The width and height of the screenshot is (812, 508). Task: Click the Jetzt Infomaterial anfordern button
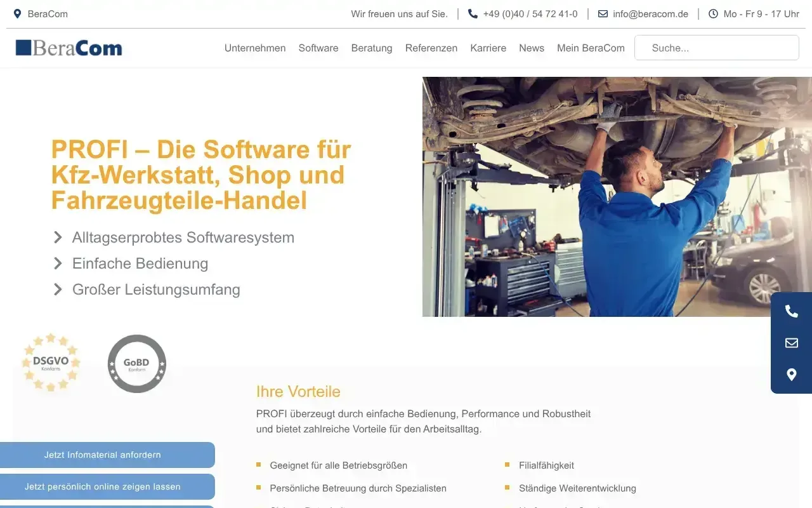point(103,455)
